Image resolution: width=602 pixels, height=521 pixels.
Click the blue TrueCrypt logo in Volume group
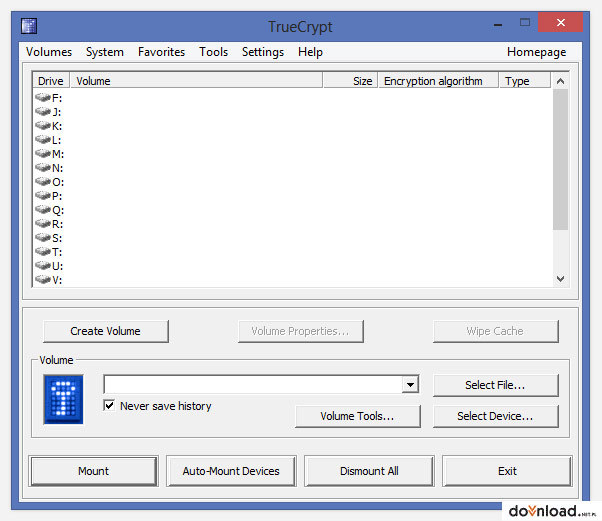[63, 399]
